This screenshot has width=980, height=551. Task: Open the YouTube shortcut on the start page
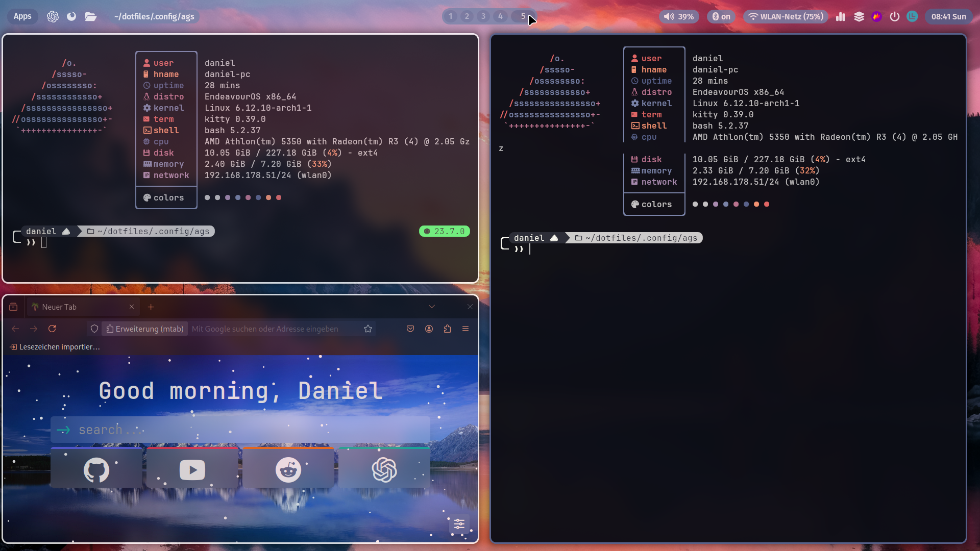[191, 469]
